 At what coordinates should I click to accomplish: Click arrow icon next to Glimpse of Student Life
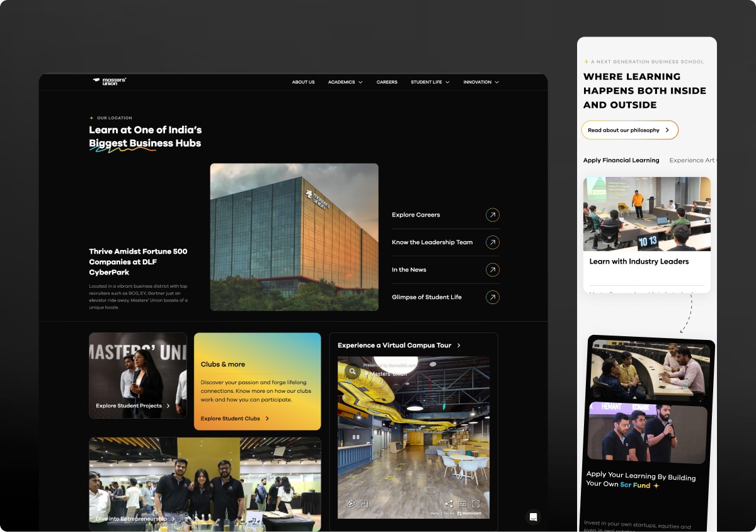pyautogui.click(x=493, y=297)
